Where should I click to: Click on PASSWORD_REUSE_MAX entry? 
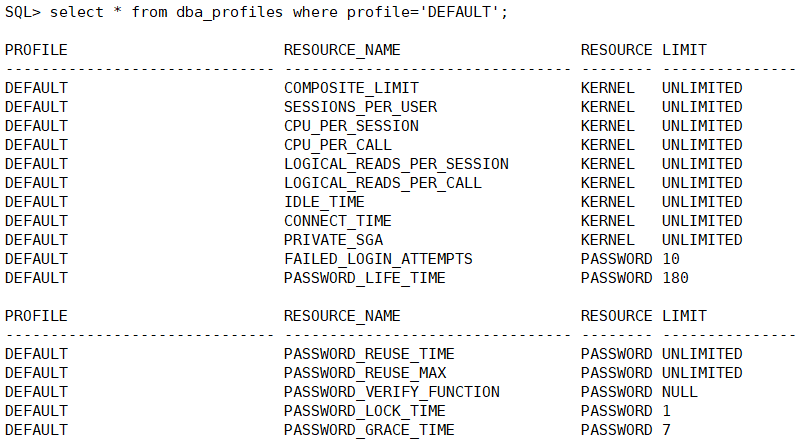365,373
